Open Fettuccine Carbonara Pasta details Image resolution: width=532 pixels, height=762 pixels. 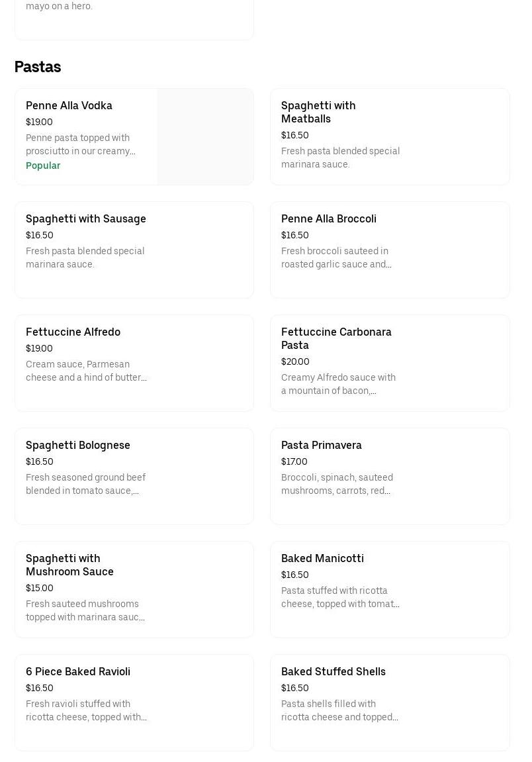[x=390, y=363]
